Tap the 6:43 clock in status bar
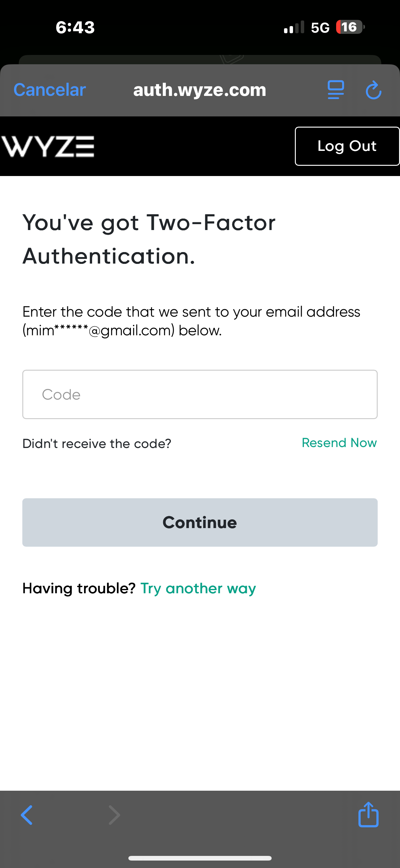This screenshot has width=400, height=868. coord(75,27)
